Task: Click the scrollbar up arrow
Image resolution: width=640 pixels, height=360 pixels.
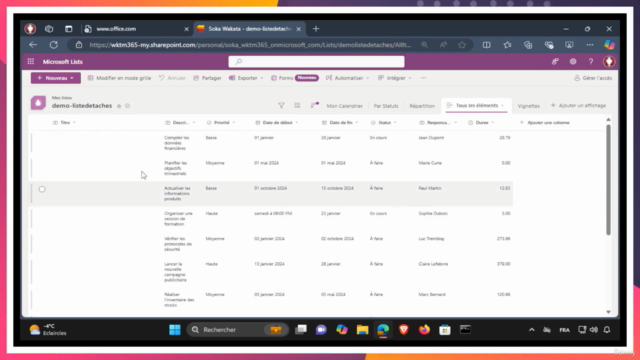Action: [x=608, y=120]
